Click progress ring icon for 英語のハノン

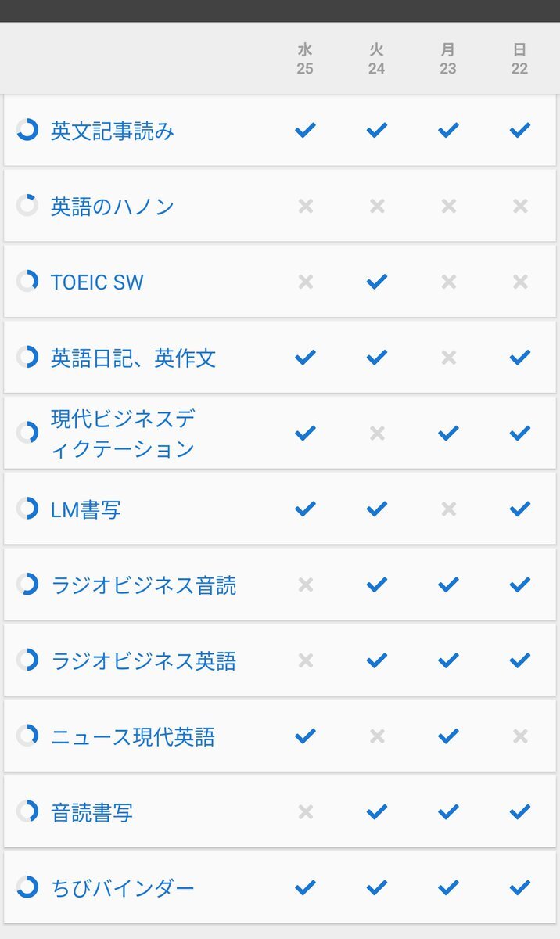pyautogui.click(x=27, y=206)
